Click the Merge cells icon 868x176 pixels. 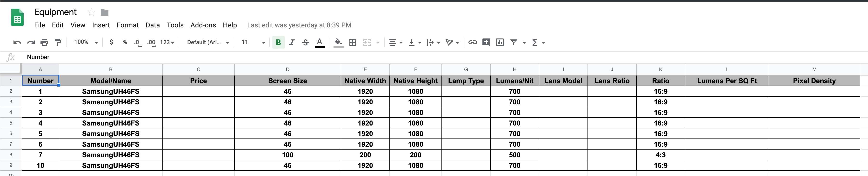[x=367, y=42]
